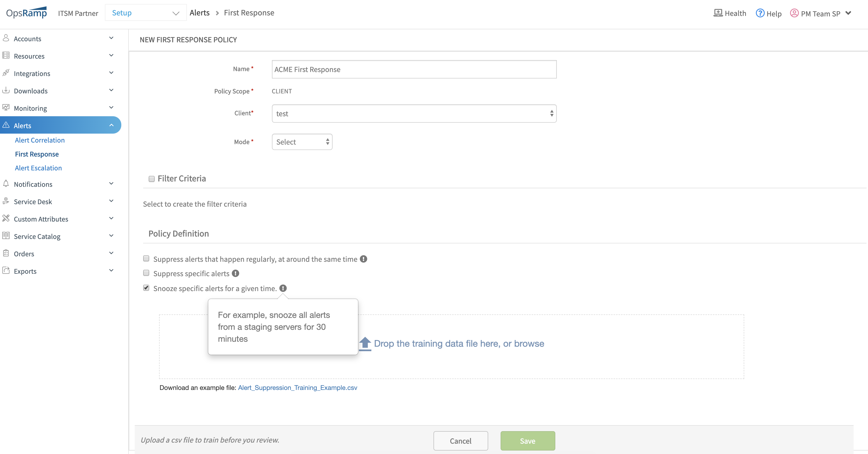Click info icon next to regular alerts suppression

coord(363,259)
